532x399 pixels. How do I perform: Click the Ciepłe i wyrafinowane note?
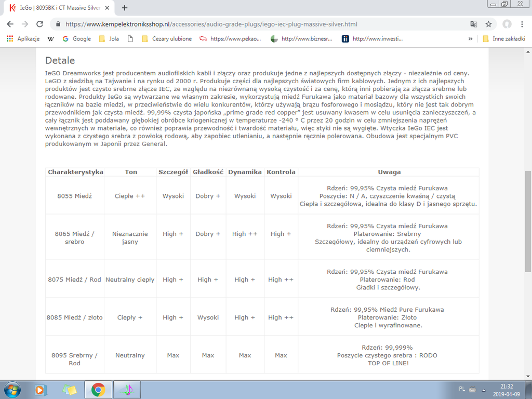[388, 325]
